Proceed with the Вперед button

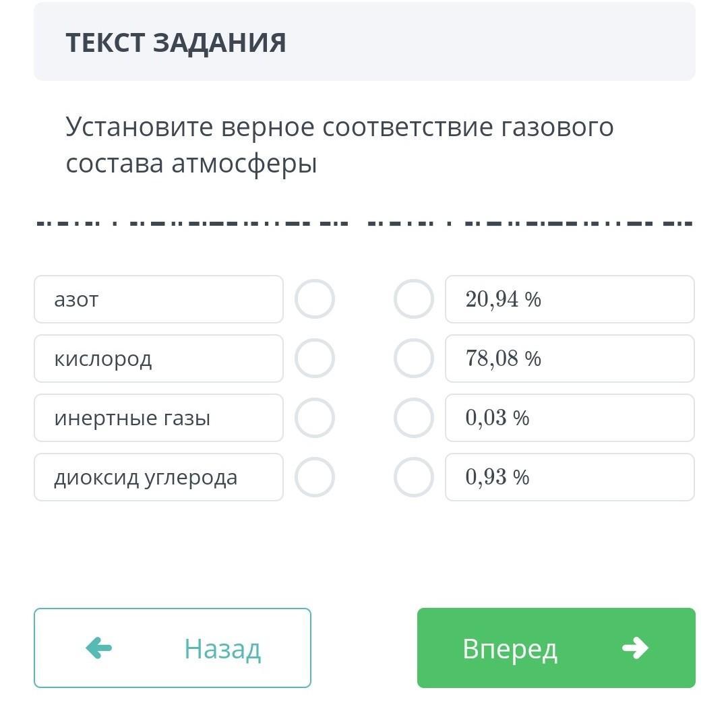[556, 648]
